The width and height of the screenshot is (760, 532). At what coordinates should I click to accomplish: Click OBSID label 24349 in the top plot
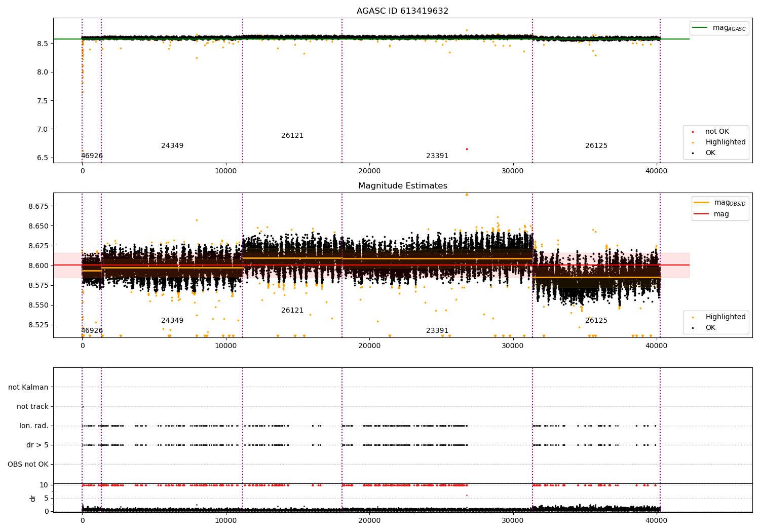coord(172,146)
